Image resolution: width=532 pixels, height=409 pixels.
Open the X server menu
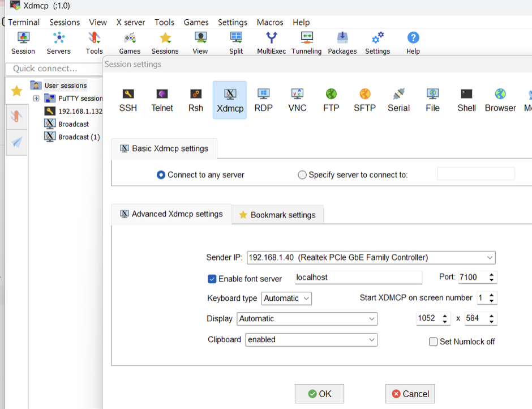point(131,23)
